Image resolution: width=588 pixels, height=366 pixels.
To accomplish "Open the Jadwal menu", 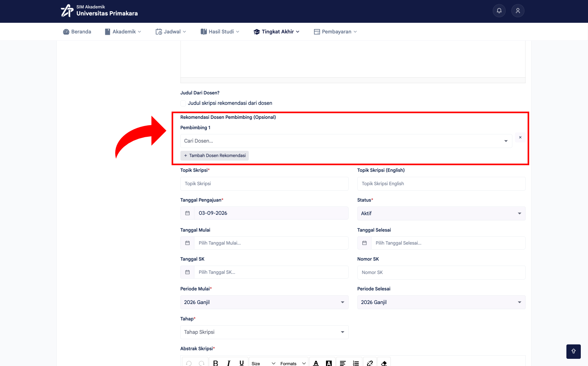I will point(171,32).
